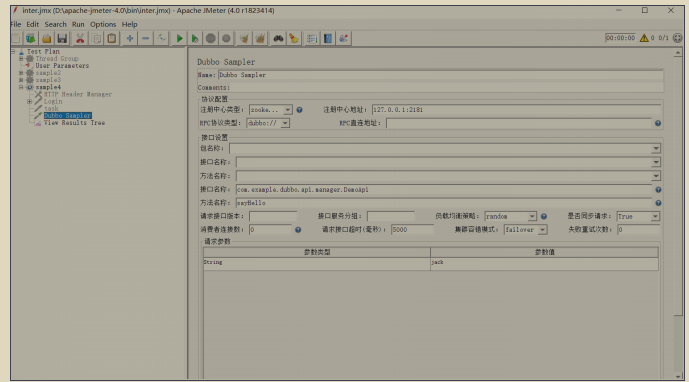Click the jack parameter value cell

pos(544,263)
